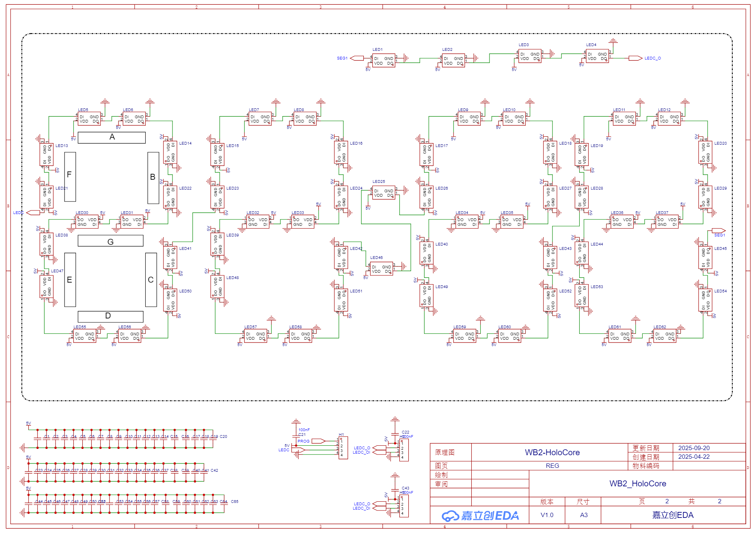Select the SEG1 input port at top
Viewport: 756px width, 536px height.
pyautogui.click(x=357, y=58)
